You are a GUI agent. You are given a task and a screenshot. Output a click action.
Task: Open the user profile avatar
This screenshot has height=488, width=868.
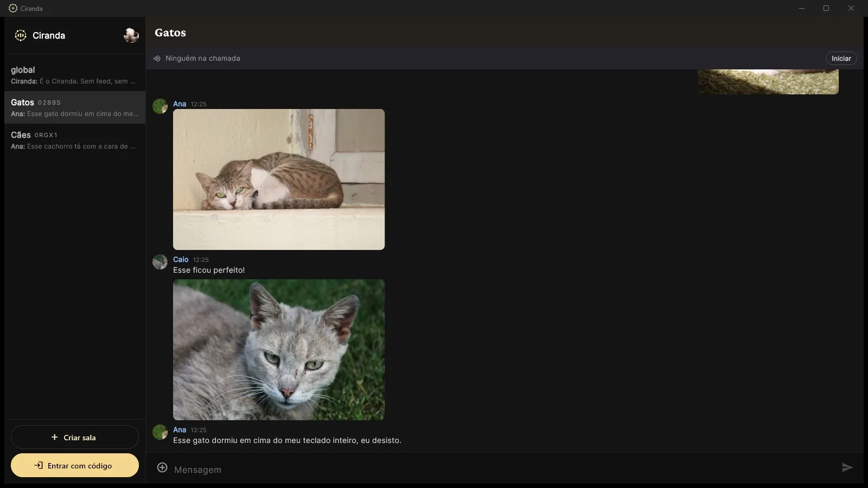coord(131,35)
